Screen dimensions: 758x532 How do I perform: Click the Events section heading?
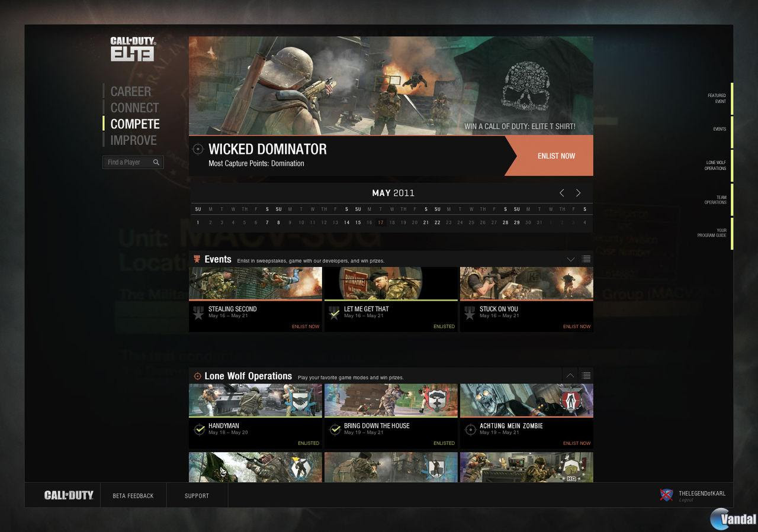(x=218, y=259)
